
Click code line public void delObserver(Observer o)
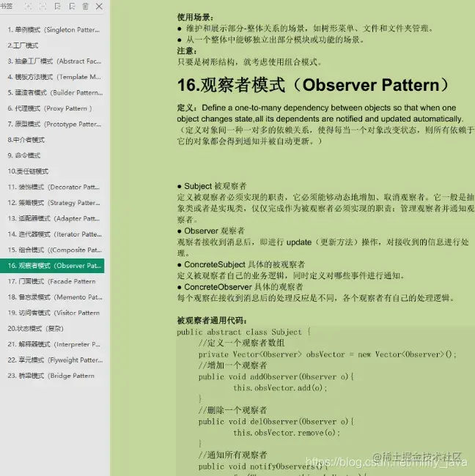click(276, 422)
